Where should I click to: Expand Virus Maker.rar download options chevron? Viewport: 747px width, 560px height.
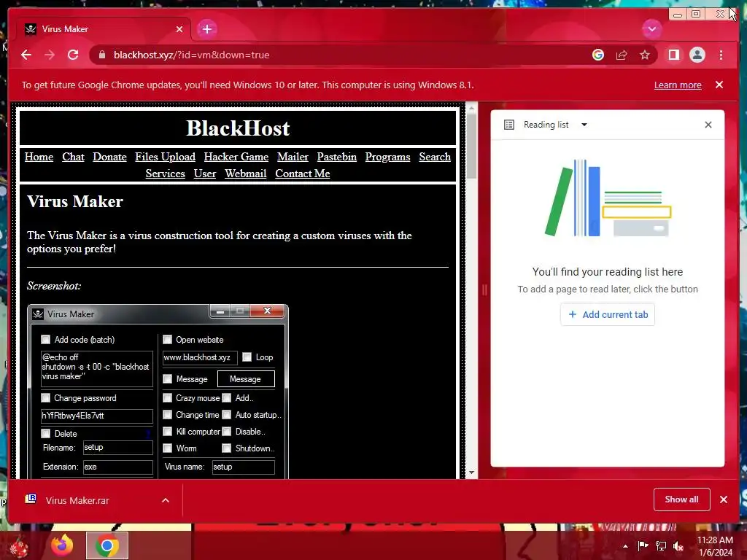[x=166, y=500]
